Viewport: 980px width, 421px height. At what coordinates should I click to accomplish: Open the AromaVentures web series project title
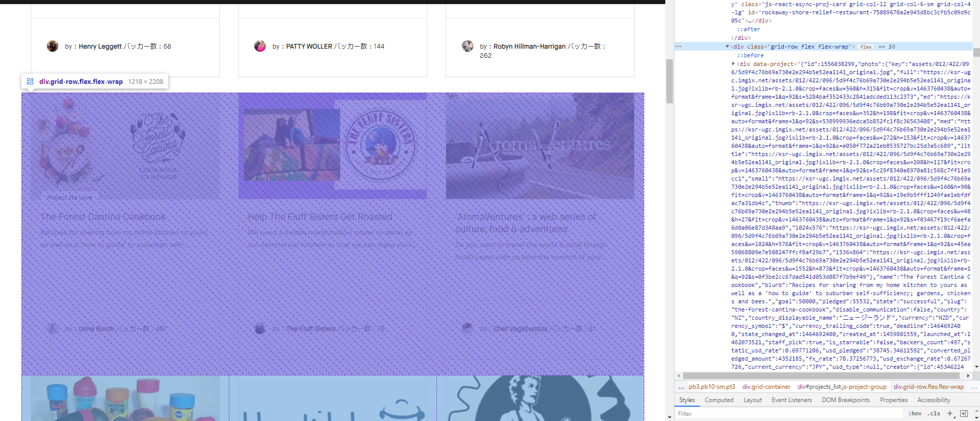(x=526, y=223)
